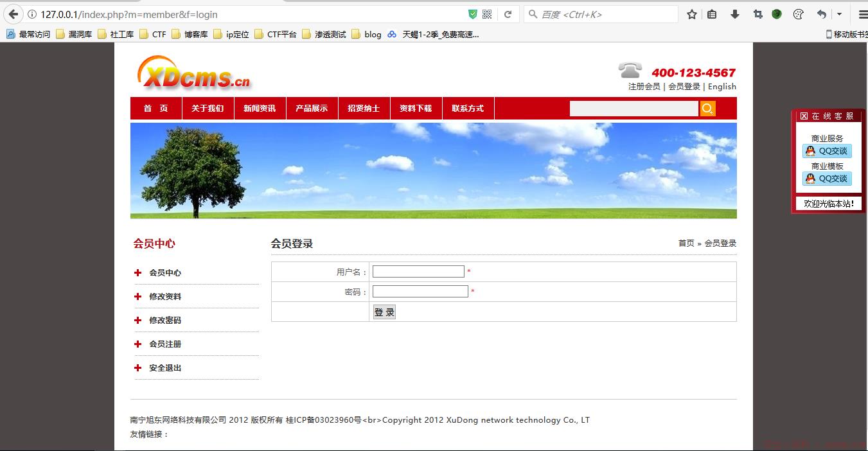Bookmark this page via the star icon

(691, 13)
